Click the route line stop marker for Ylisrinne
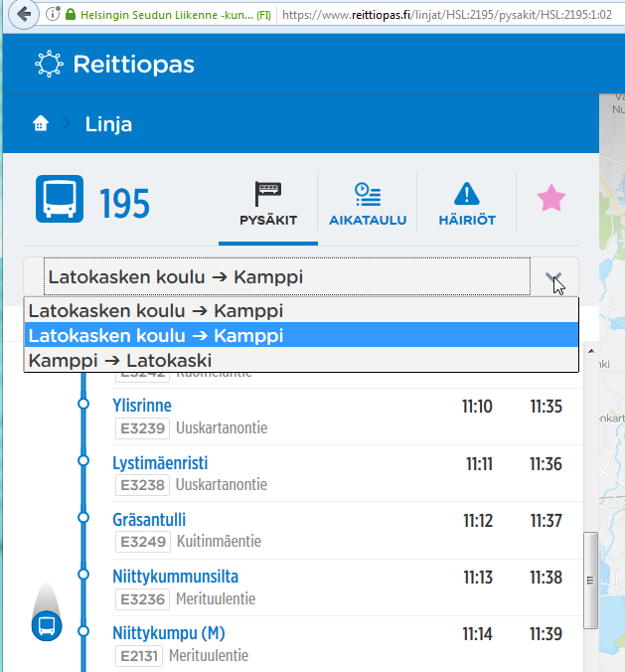Image resolution: width=625 pixels, height=672 pixels. [x=83, y=404]
